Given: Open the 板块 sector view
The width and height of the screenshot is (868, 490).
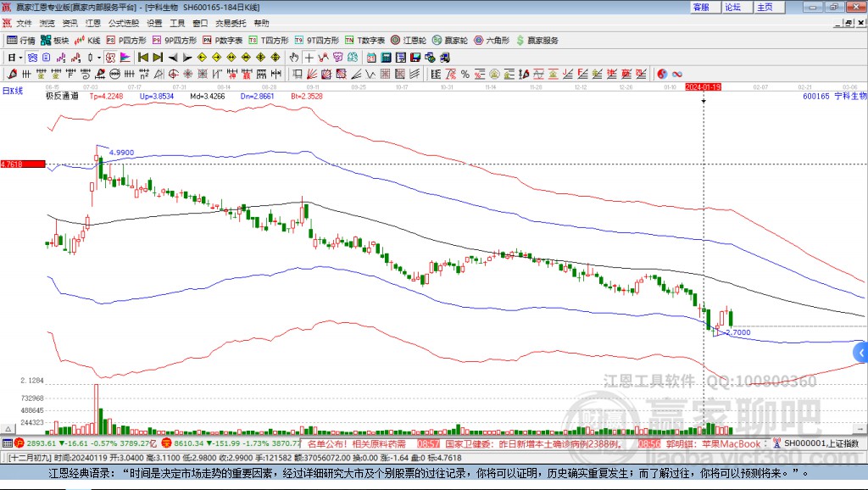Looking at the screenshot, I should tap(55, 40).
